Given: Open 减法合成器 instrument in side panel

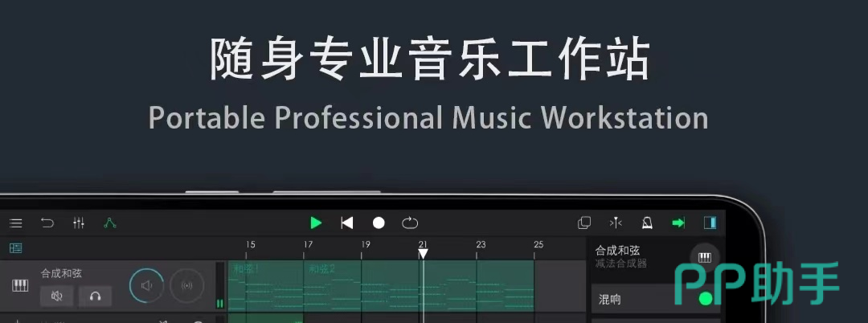Looking at the screenshot, I should click(x=621, y=264).
